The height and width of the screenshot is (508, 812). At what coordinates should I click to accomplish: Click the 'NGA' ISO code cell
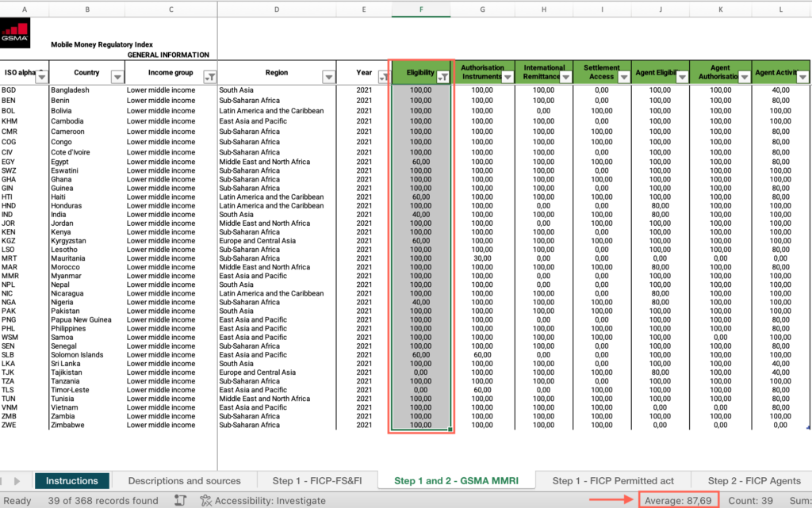click(25, 302)
